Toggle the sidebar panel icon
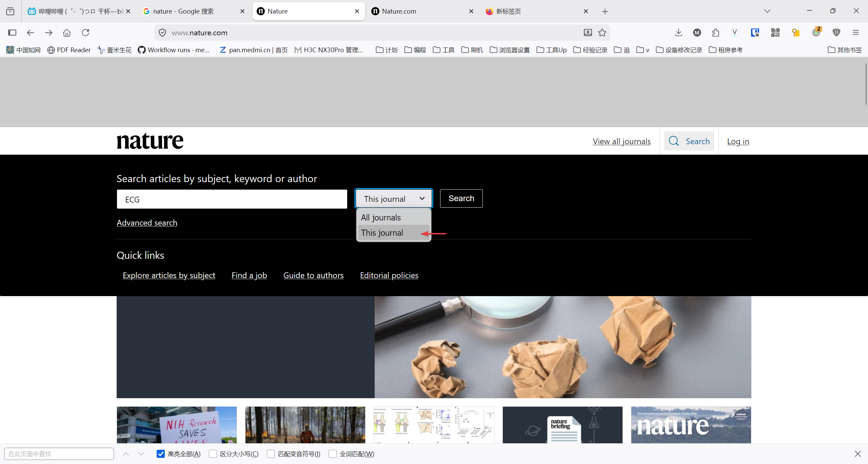 (12, 33)
